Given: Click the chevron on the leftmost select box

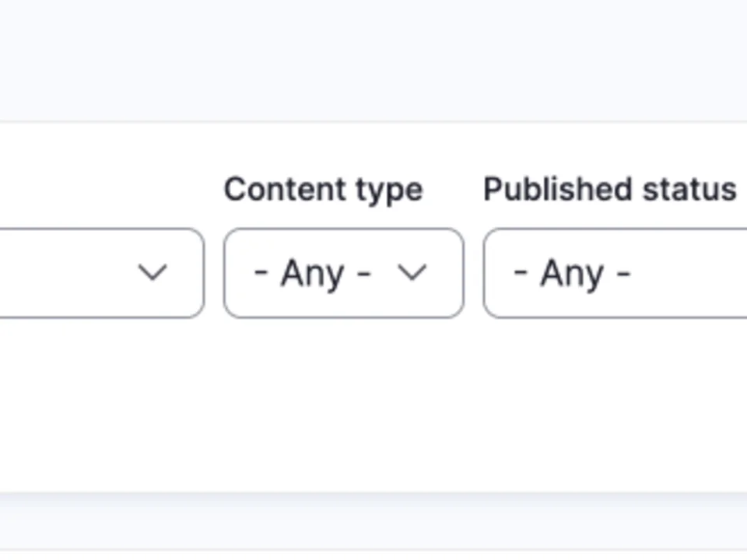Looking at the screenshot, I should (x=153, y=272).
